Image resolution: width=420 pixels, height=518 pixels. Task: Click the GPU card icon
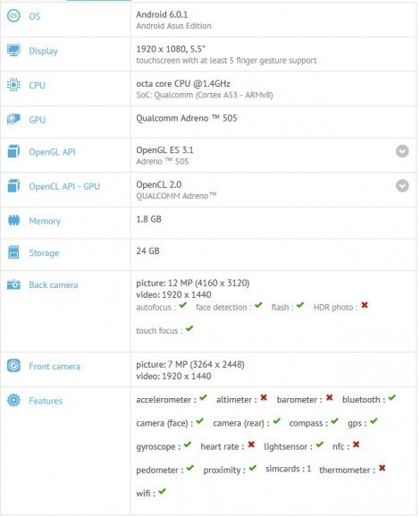(x=13, y=119)
